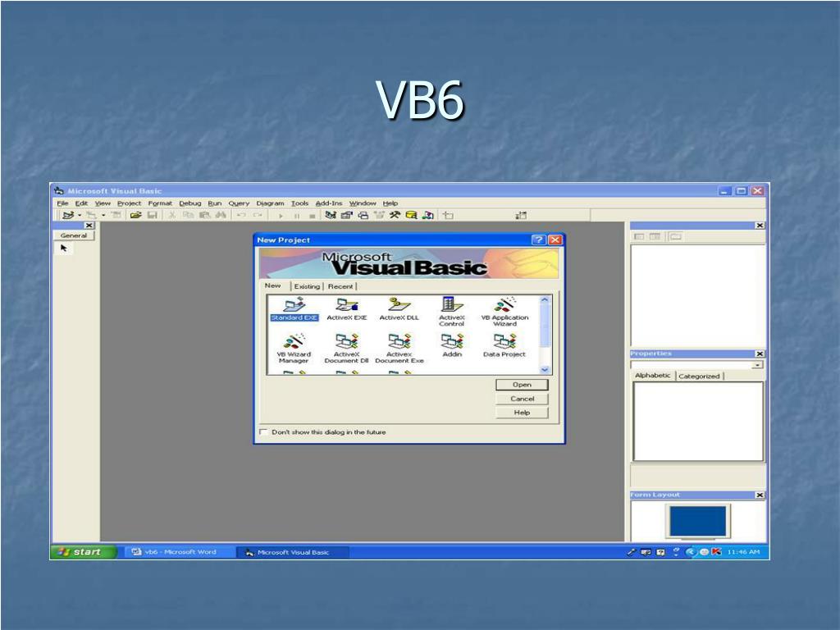Open the Visual Component Manager toolbar icon

point(427,216)
